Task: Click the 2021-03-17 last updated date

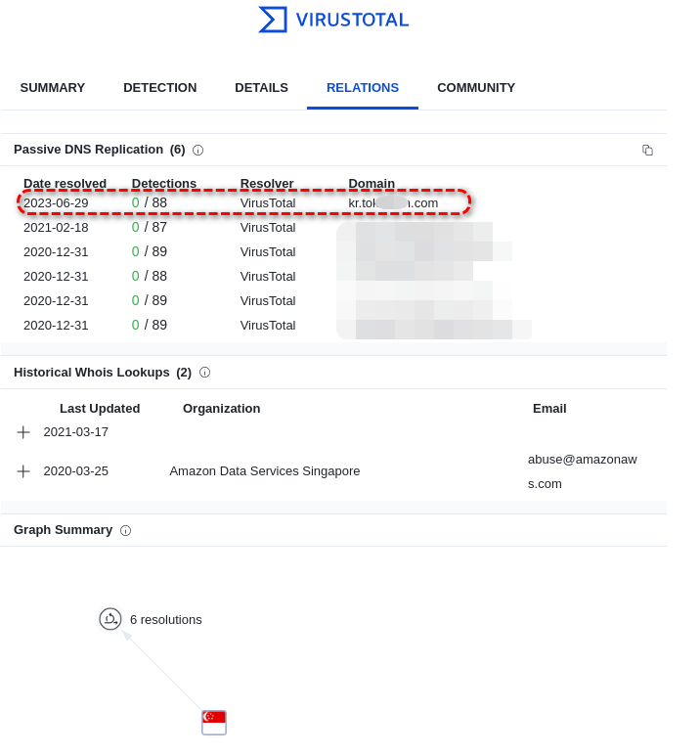Action: coord(75,432)
